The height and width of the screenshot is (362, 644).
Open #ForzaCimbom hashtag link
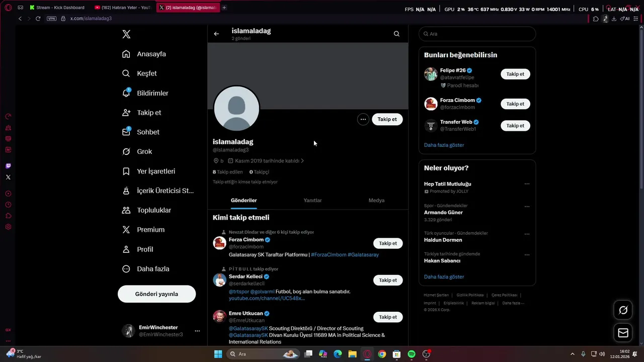329,255
